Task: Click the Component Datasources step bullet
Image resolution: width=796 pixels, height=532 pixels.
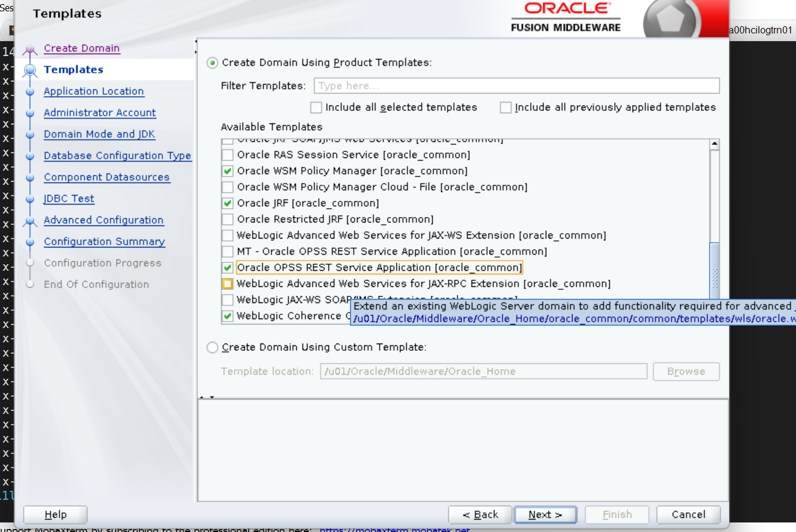Action: click(30, 178)
